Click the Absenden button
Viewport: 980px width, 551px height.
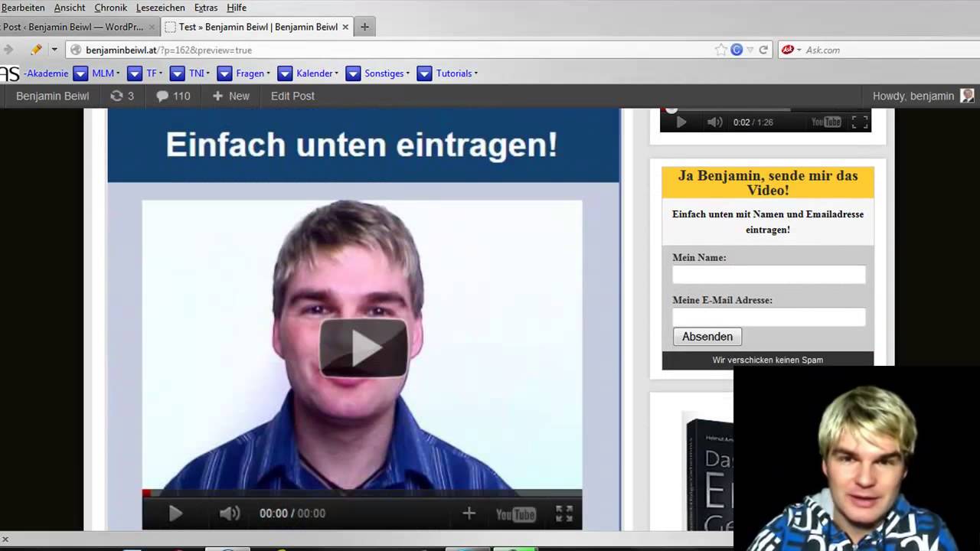click(707, 337)
